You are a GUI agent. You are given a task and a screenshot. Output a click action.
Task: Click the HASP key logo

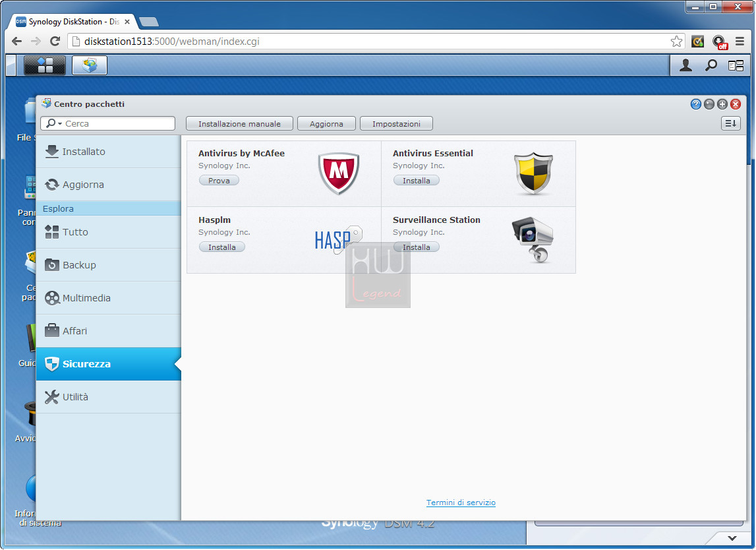tap(339, 240)
